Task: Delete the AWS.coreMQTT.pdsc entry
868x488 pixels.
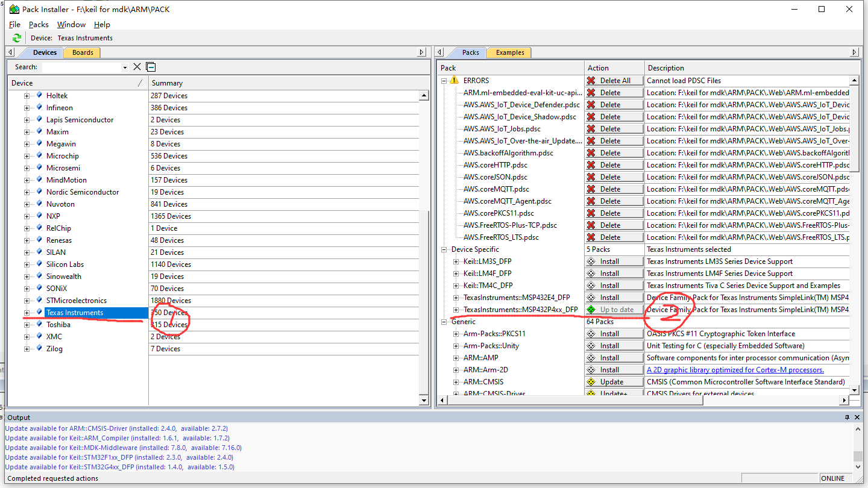Action: point(614,189)
